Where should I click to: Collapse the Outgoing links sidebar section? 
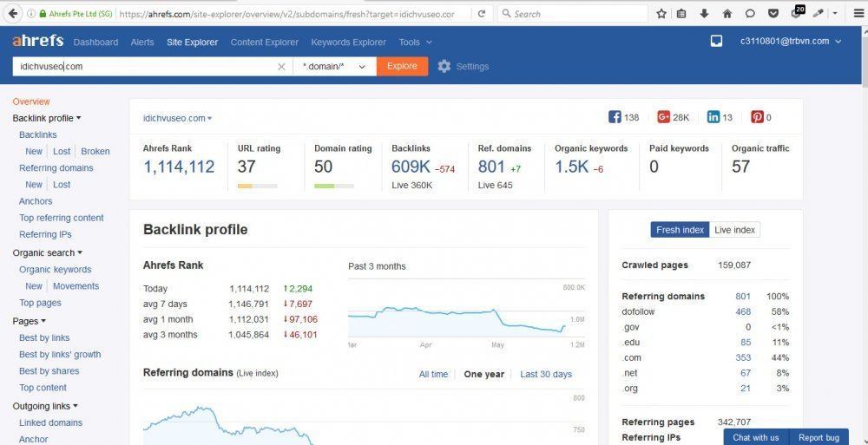coord(45,406)
